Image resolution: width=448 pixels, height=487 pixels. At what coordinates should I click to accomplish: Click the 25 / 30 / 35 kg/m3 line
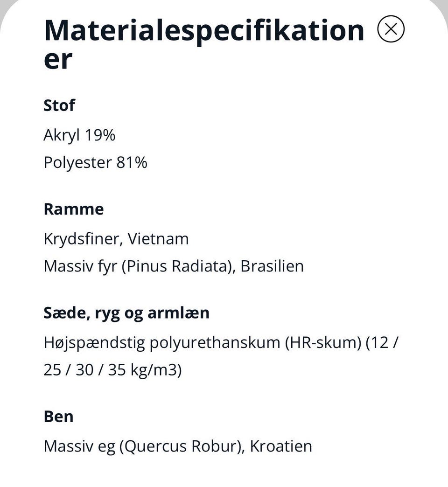[x=112, y=370]
